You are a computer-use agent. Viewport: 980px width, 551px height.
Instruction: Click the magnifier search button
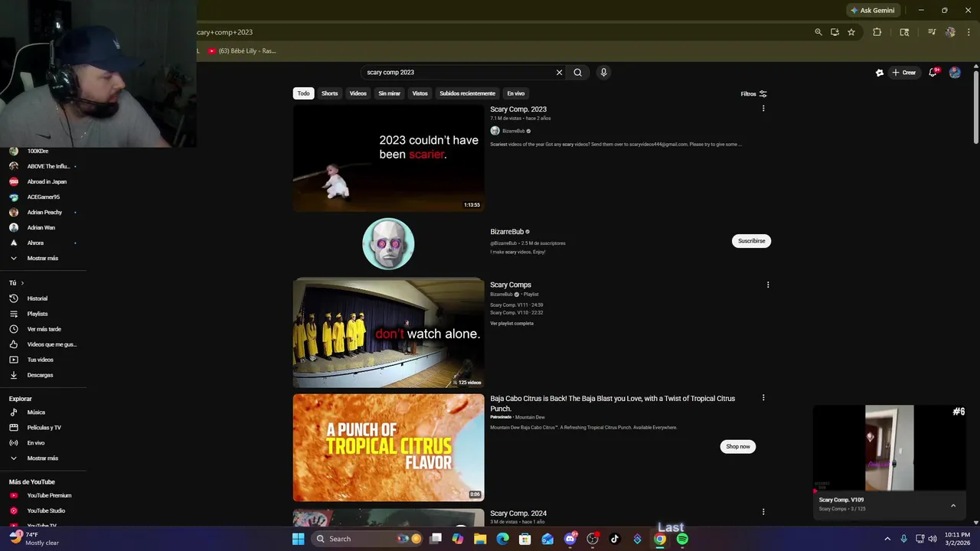point(578,73)
